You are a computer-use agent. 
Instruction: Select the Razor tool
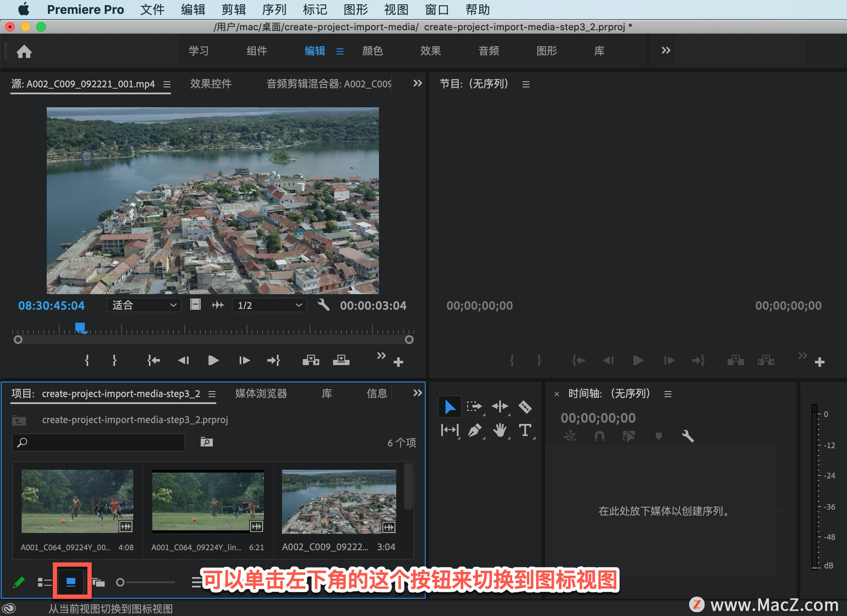(x=525, y=406)
